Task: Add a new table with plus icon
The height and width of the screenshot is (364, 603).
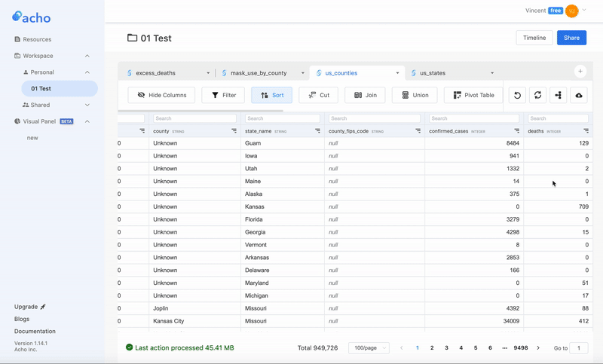Action: click(x=580, y=71)
